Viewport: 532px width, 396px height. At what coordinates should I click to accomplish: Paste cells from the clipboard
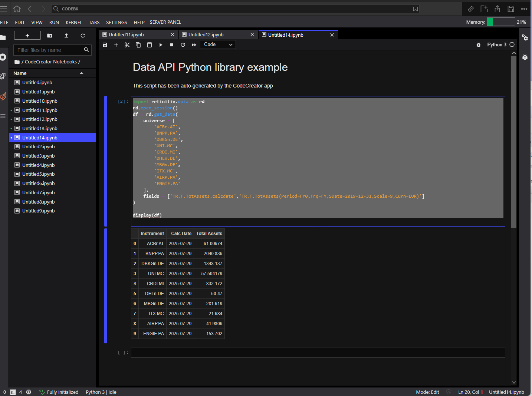(x=150, y=45)
